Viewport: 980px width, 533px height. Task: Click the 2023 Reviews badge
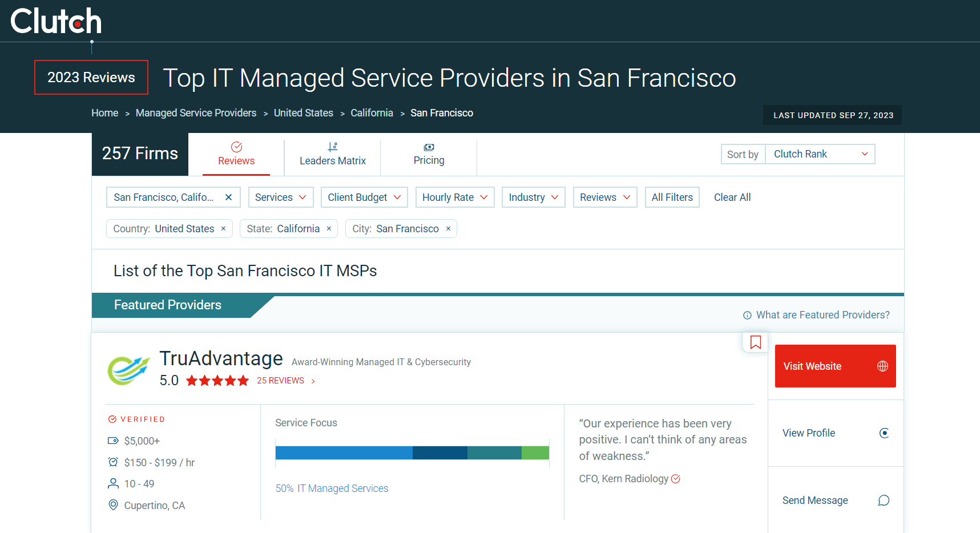point(91,78)
